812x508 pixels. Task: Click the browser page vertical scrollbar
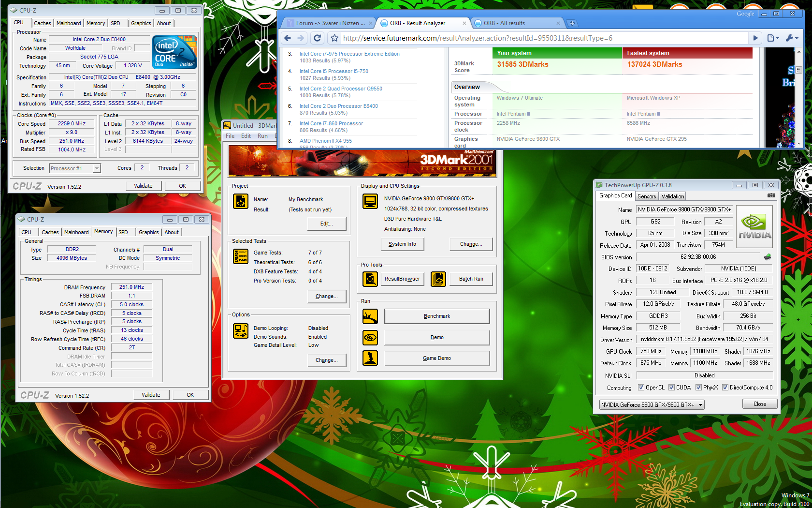coord(799,97)
